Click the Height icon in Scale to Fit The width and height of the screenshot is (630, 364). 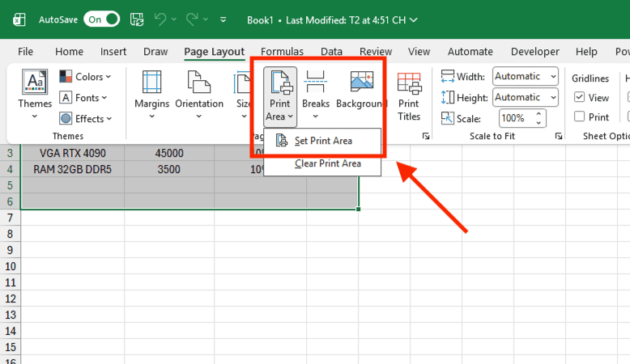[x=447, y=98]
